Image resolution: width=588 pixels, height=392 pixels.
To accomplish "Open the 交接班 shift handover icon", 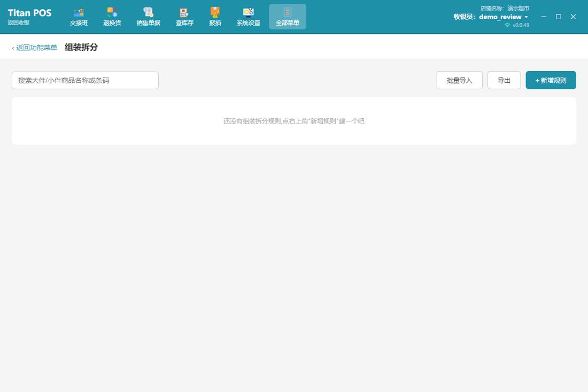I will coord(79,17).
